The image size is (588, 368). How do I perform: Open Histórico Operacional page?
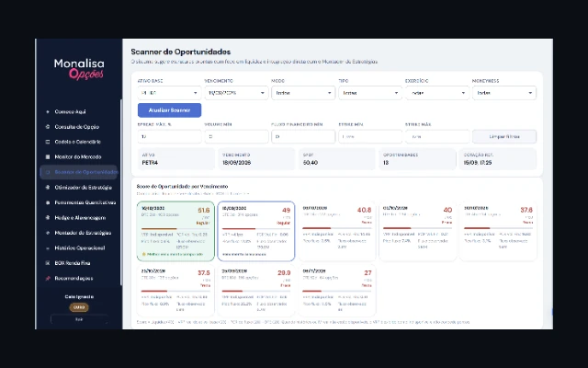tap(80, 247)
